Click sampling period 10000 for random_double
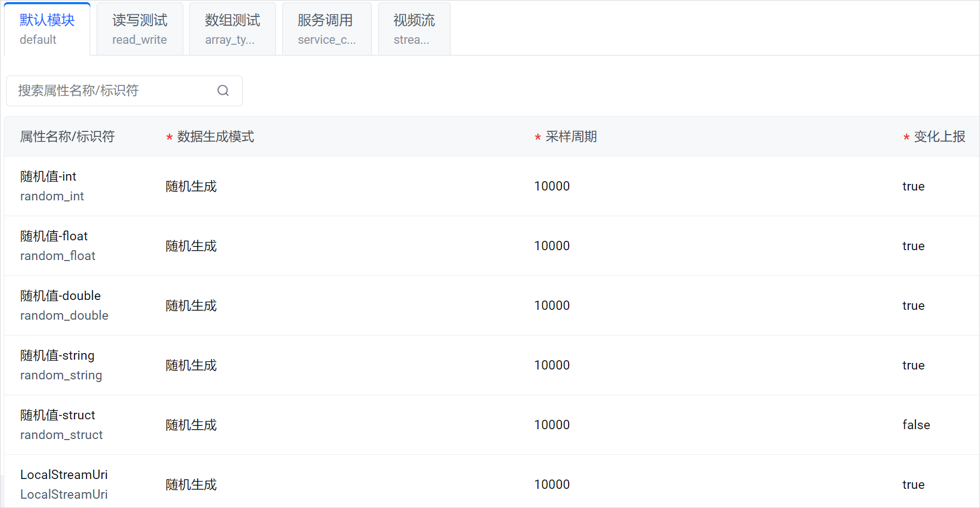Image resolution: width=980 pixels, height=508 pixels. click(x=552, y=305)
